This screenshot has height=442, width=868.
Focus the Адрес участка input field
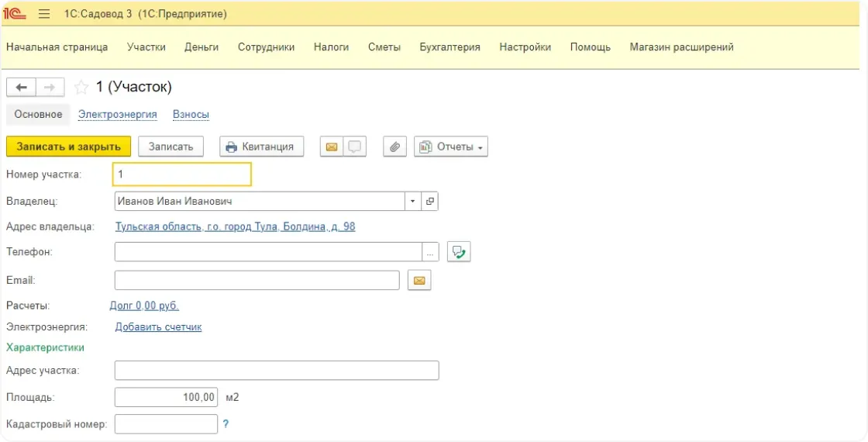pos(277,371)
